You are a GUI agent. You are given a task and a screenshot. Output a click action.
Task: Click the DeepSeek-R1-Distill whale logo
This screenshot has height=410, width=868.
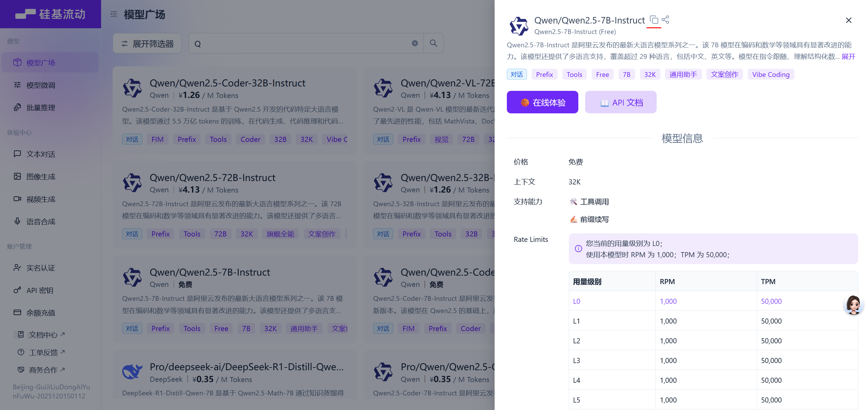[132, 372]
